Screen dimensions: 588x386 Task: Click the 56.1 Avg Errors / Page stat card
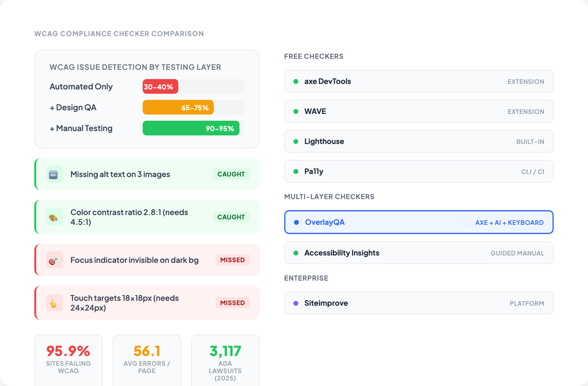pos(147,360)
